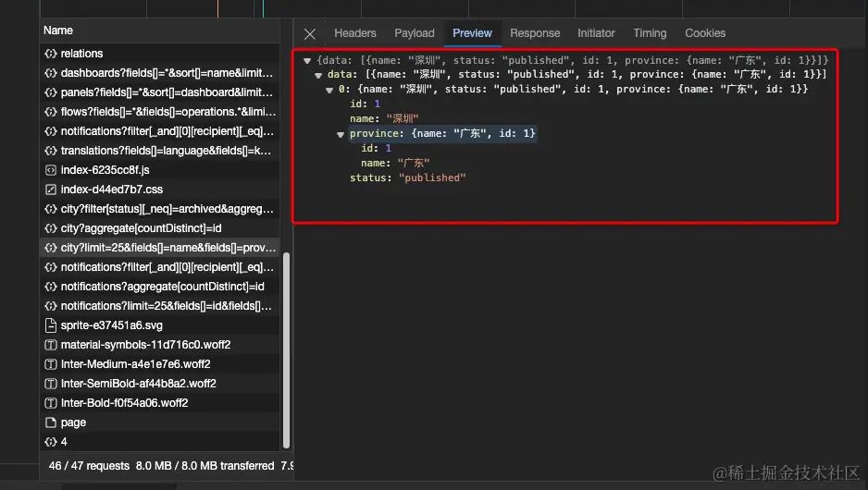Image resolution: width=868 pixels, height=490 pixels.
Task: Select the index-d44ed7b7.css request
Action: click(160, 190)
